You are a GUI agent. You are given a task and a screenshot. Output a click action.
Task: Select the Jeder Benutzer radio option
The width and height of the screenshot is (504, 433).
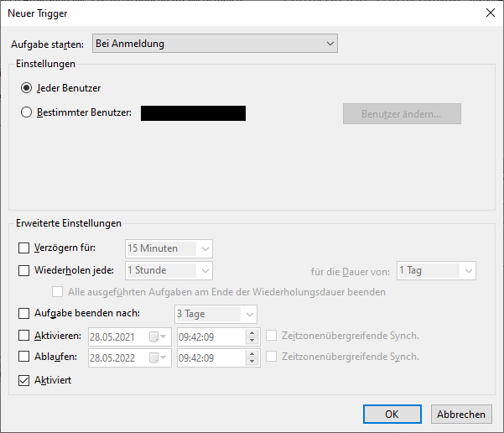pyautogui.click(x=28, y=88)
